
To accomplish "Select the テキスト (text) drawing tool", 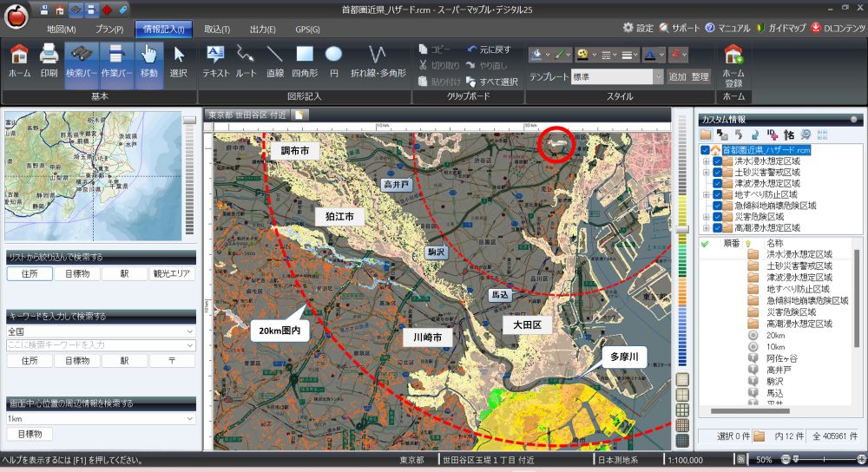I will pos(215,61).
